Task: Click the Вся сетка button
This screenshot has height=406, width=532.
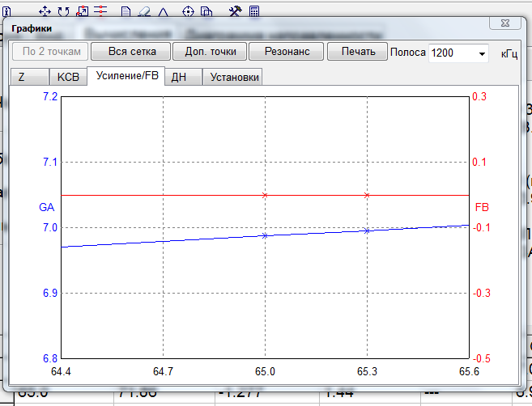Action: (x=132, y=52)
